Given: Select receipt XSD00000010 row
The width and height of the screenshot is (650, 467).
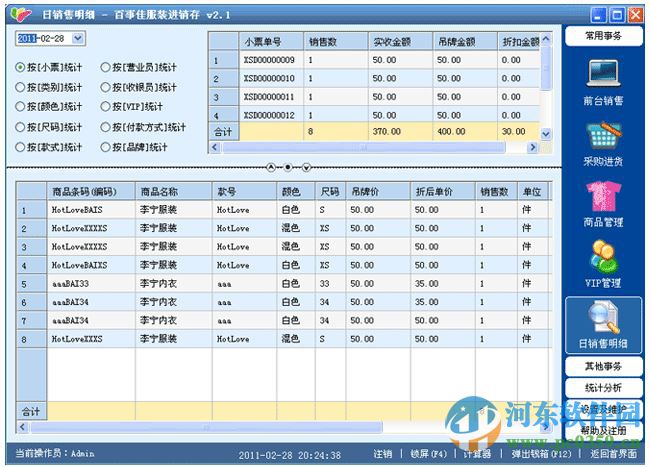Looking at the screenshot, I should tap(373, 78).
